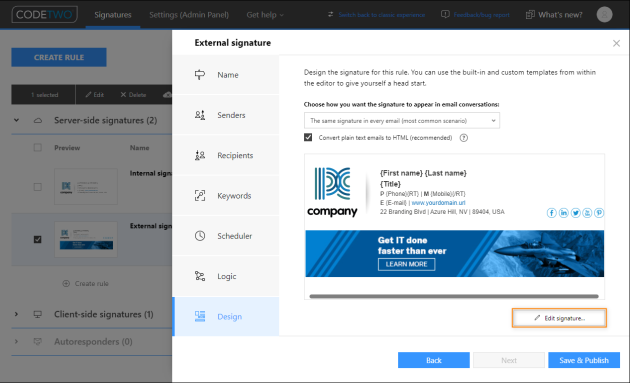Screen dimensions: 630x383
Task: Click the Edit signature button
Action: (559, 318)
